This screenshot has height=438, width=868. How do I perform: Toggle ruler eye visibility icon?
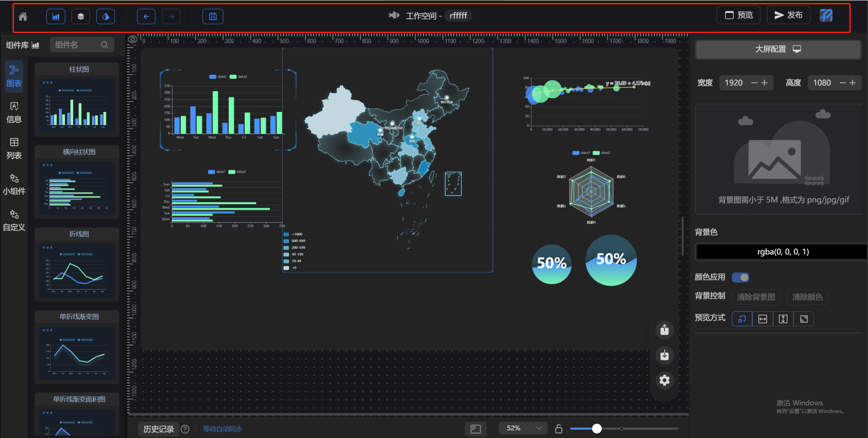pos(133,39)
